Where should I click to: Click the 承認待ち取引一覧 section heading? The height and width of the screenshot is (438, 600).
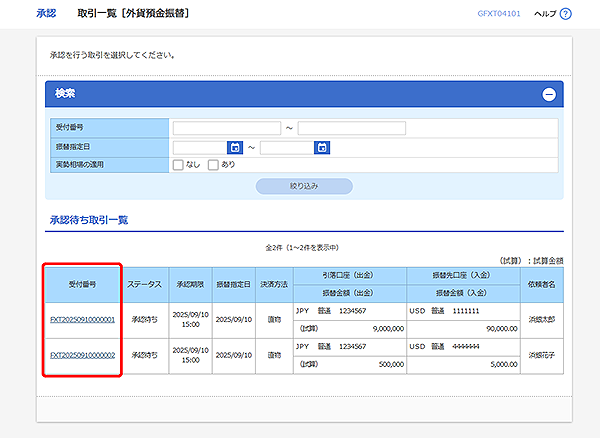tap(89, 220)
